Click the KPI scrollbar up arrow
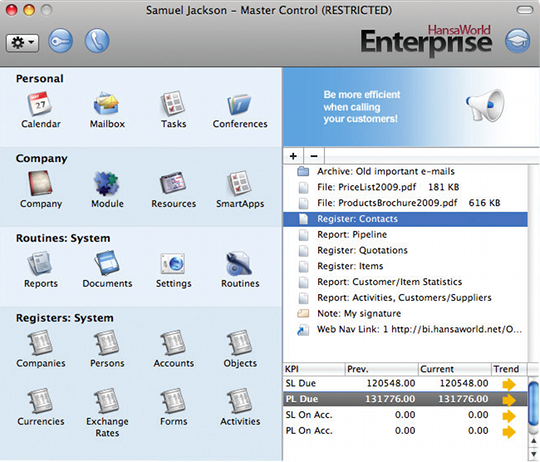Image resolution: width=540 pixels, height=462 pixels. tap(534, 441)
